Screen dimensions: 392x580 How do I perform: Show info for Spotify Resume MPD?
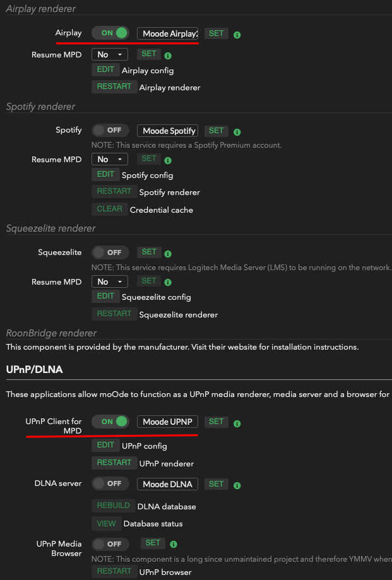click(168, 160)
